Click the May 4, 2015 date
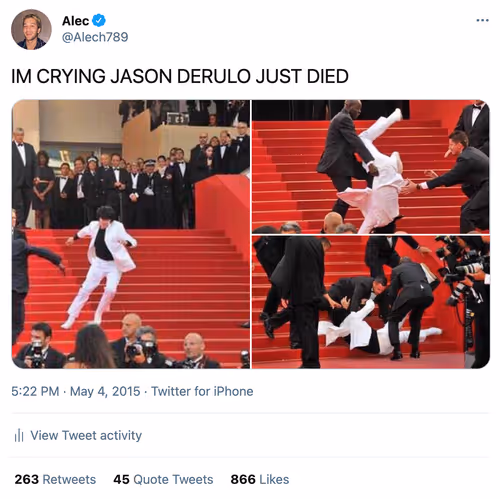The image size is (500, 499). 105,391
